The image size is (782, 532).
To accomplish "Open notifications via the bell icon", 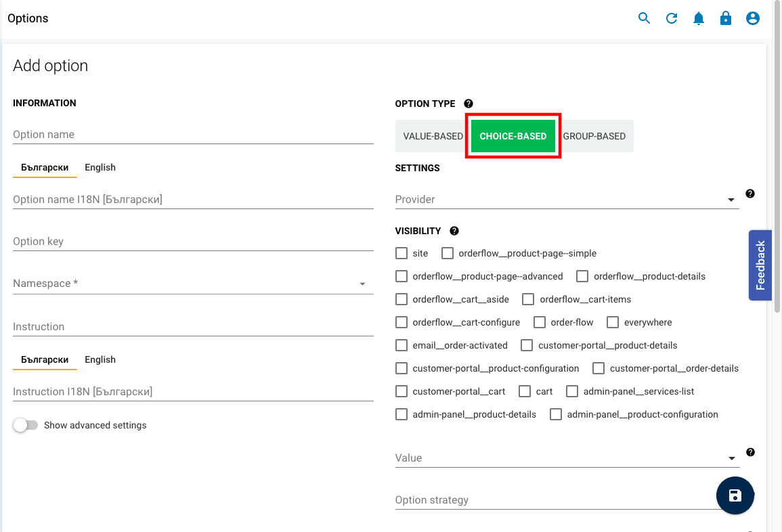I will (x=698, y=18).
